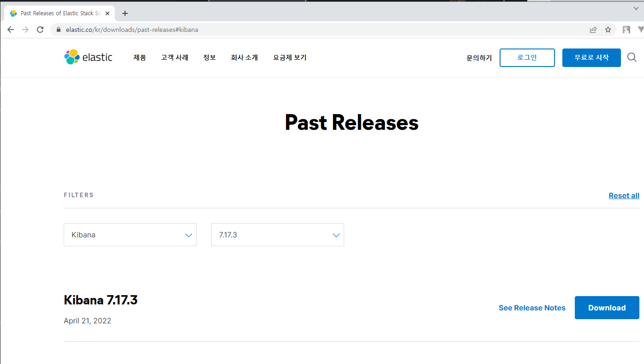Open the tab search chevron
The height and width of the screenshot is (364, 644).
636,8
